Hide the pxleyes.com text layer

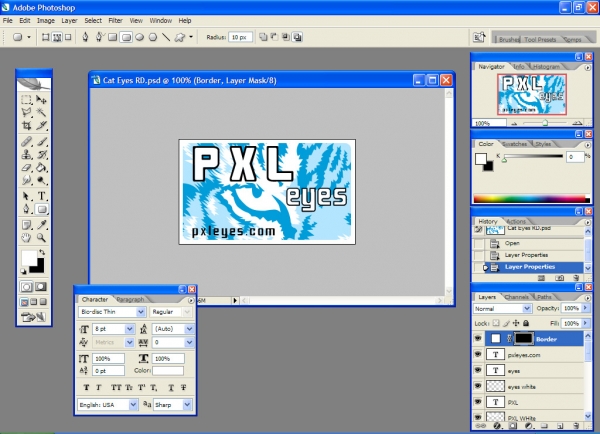(x=478, y=354)
